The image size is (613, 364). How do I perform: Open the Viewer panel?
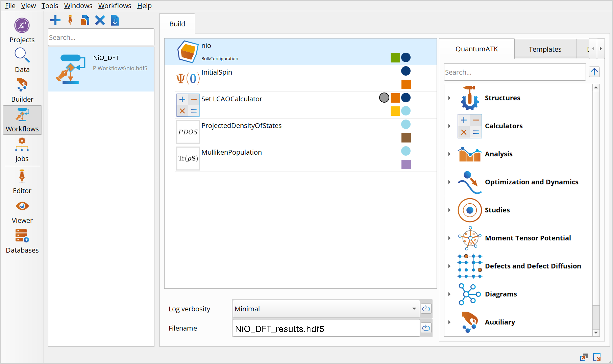tap(22, 212)
